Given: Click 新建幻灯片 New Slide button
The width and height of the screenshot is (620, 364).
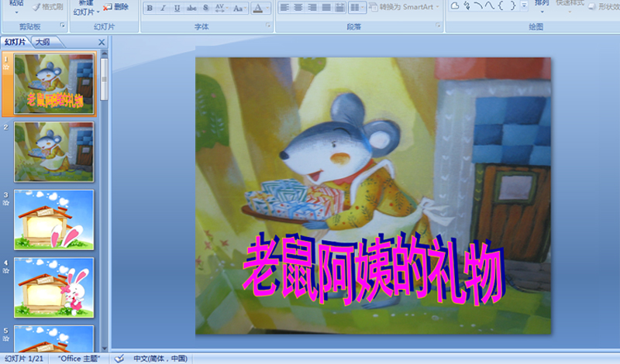Looking at the screenshot, I should [86, 8].
